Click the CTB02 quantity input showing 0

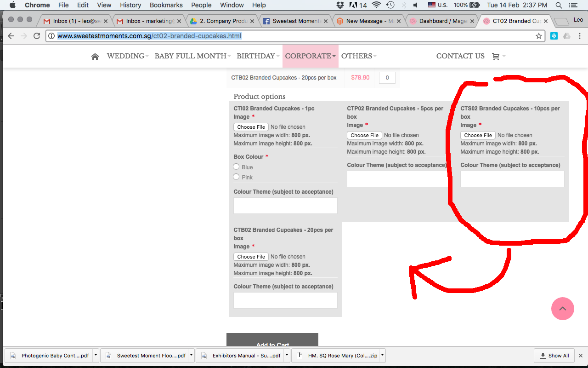tap(387, 77)
